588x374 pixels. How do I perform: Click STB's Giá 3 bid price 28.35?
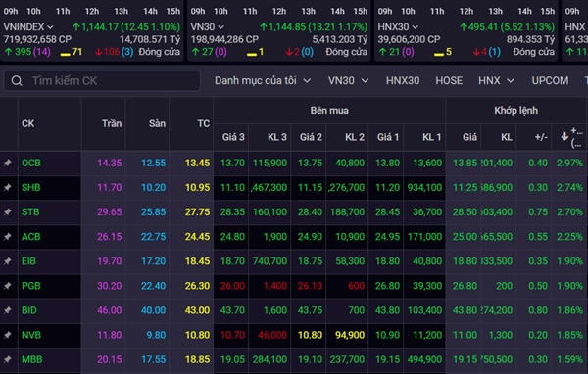tap(232, 212)
